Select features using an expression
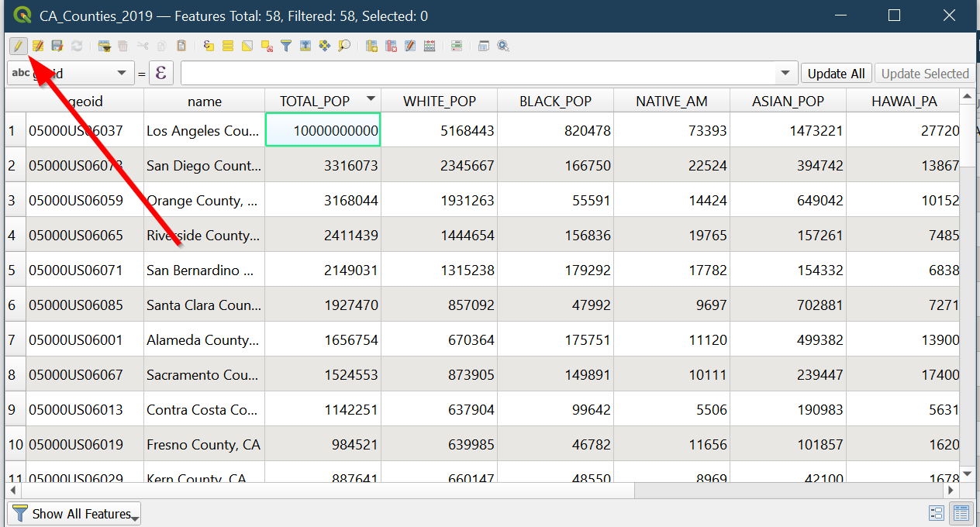 pyautogui.click(x=209, y=46)
